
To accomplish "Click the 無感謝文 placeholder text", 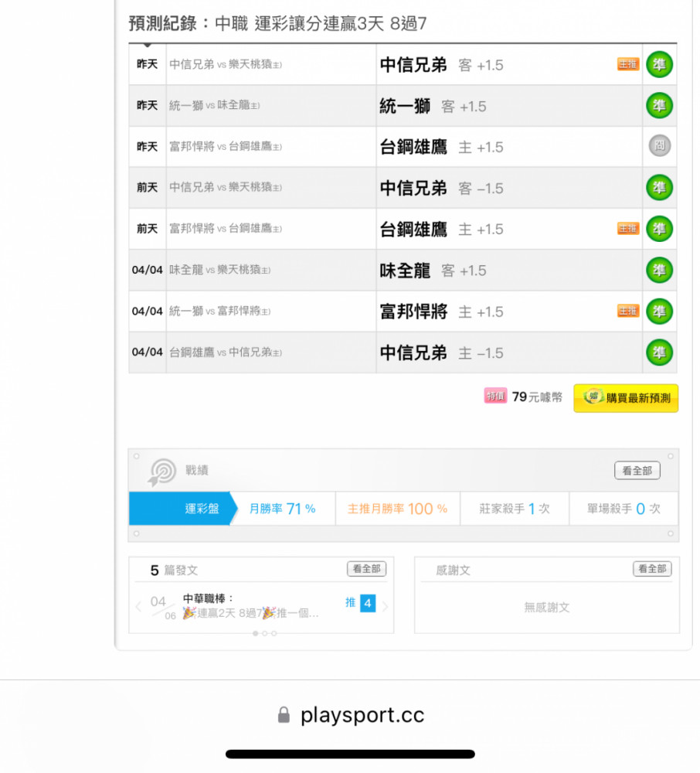I will (x=547, y=608).
